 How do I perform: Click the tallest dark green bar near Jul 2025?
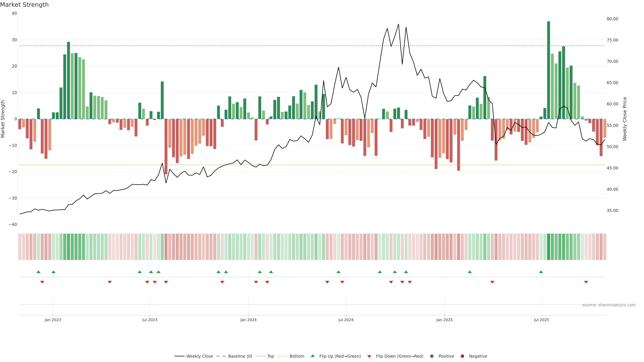(549, 70)
